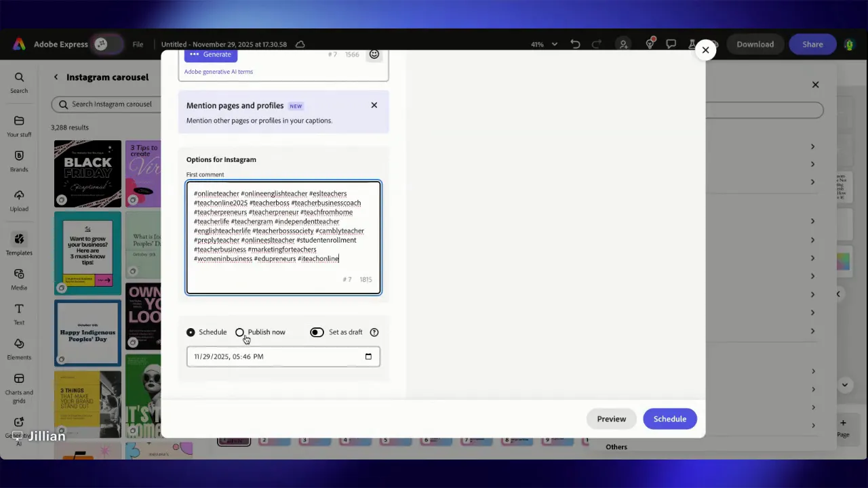Open the emoji picker in the caption box
This screenshot has height=488, width=868.
tap(374, 54)
